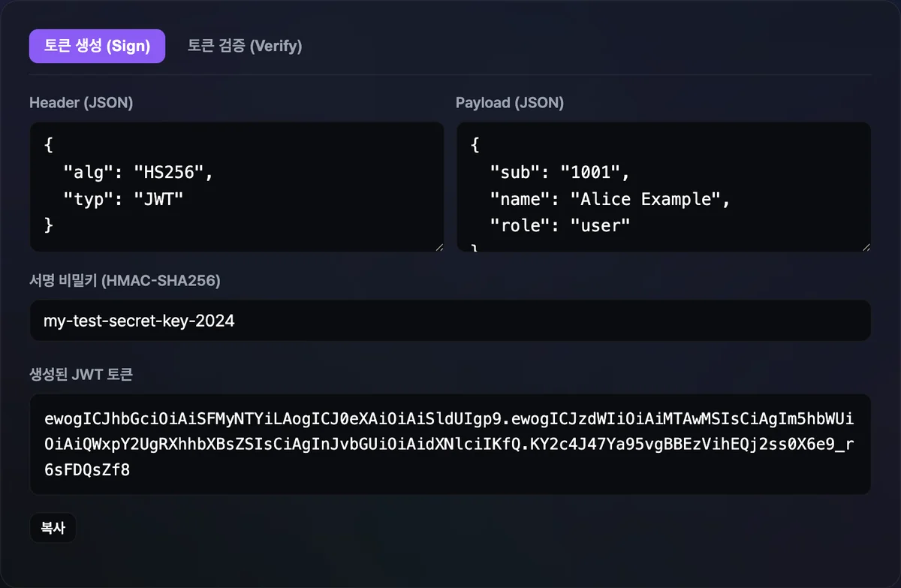Viewport: 901px width, 588px height.
Task: Grab the Payload textarea resize handle
Action: (x=865, y=246)
